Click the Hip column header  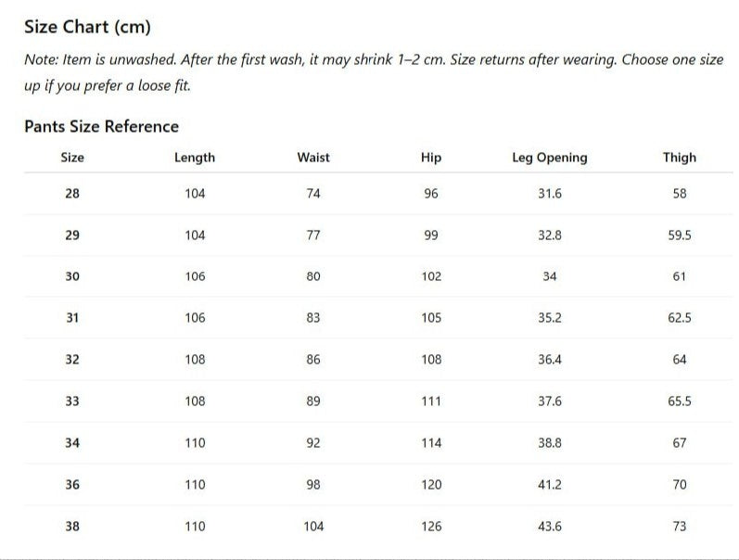[x=431, y=158]
